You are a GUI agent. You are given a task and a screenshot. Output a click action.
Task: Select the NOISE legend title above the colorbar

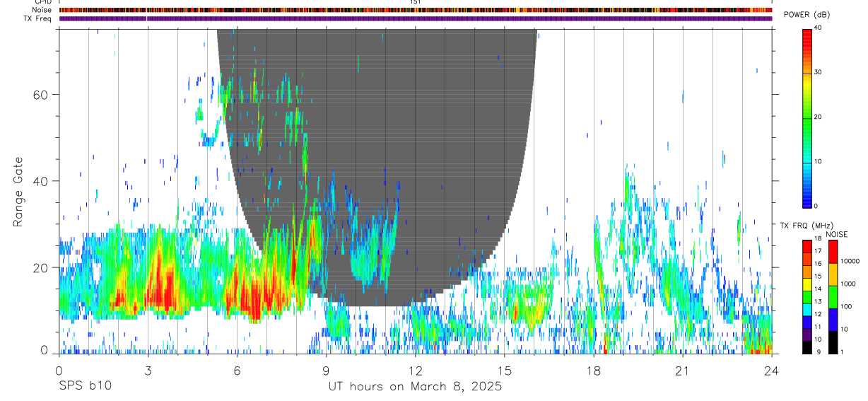[x=837, y=234]
